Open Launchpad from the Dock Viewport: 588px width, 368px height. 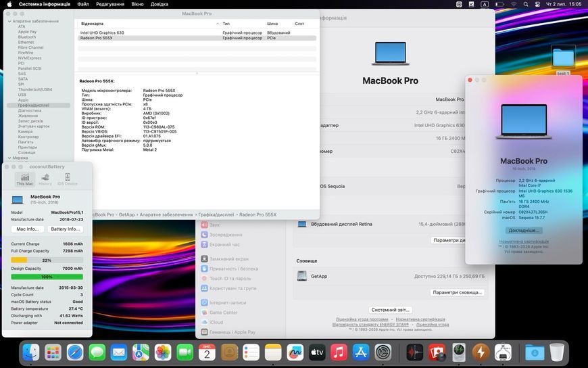point(53,352)
